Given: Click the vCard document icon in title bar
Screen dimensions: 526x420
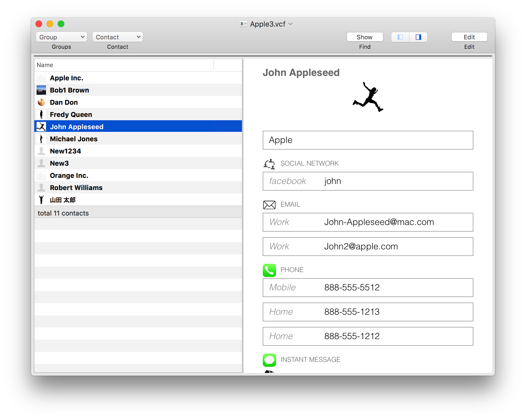Looking at the screenshot, I should pos(243,24).
